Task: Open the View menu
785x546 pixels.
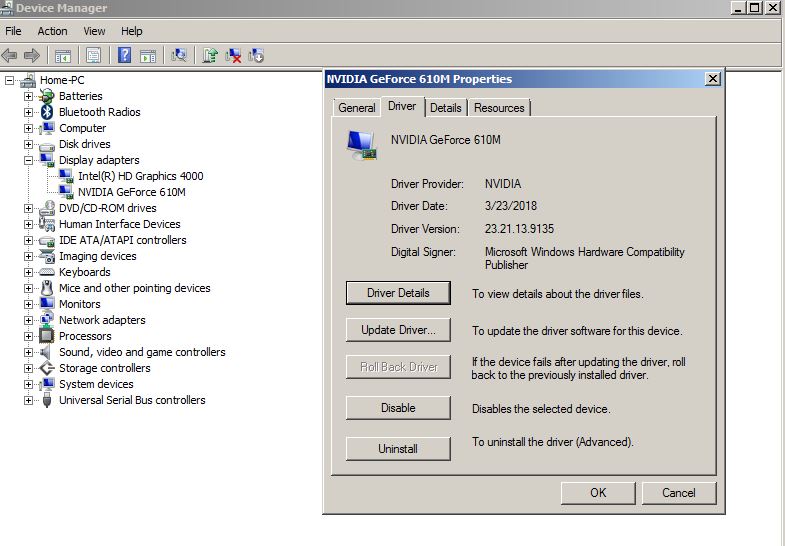Action: 94,31
